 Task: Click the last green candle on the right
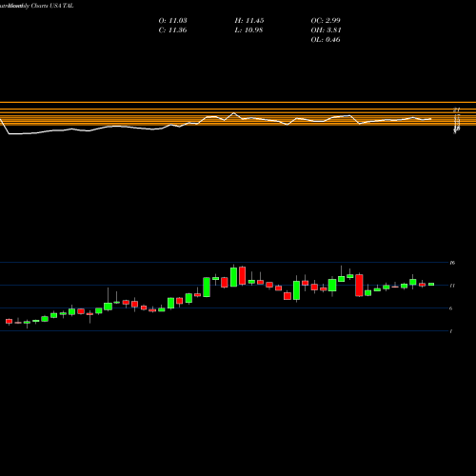point(431,284)
